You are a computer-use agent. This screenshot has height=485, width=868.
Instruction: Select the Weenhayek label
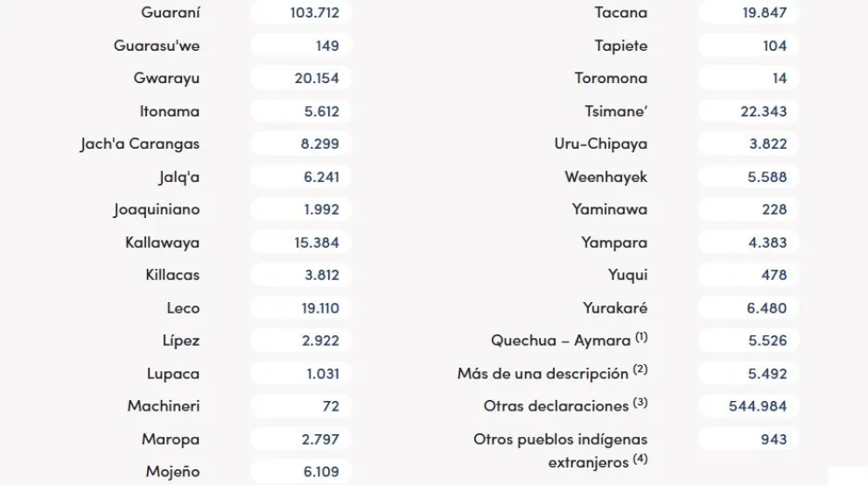[x=606, y=177]
